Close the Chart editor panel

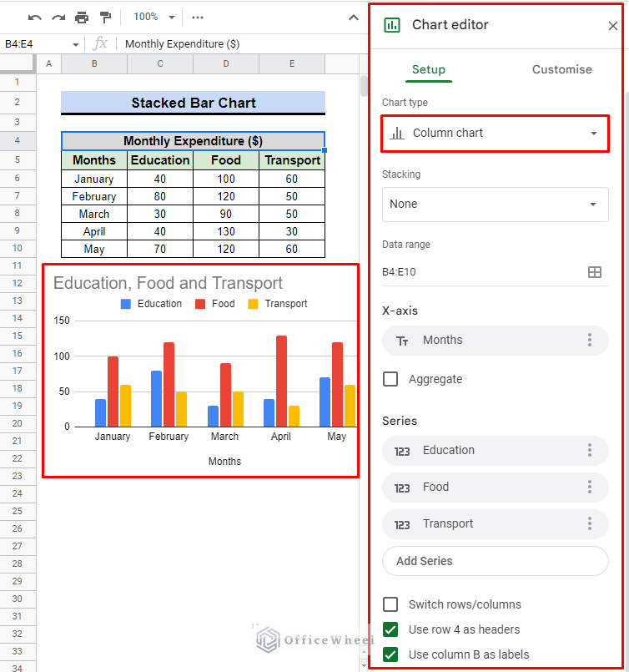tap(613, 26)
